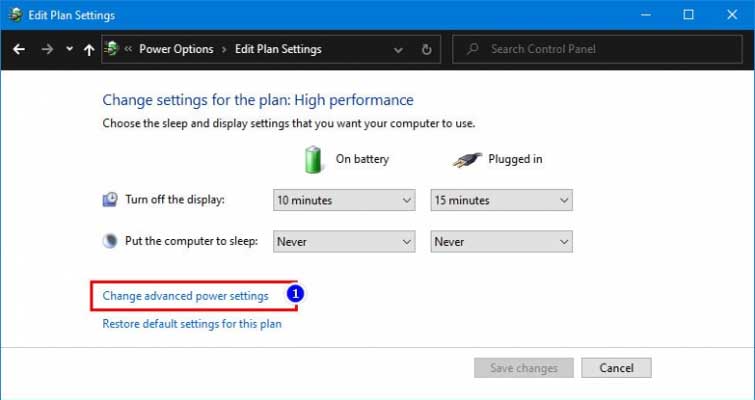Click the Power Options icon in address bar

(112, 49)
